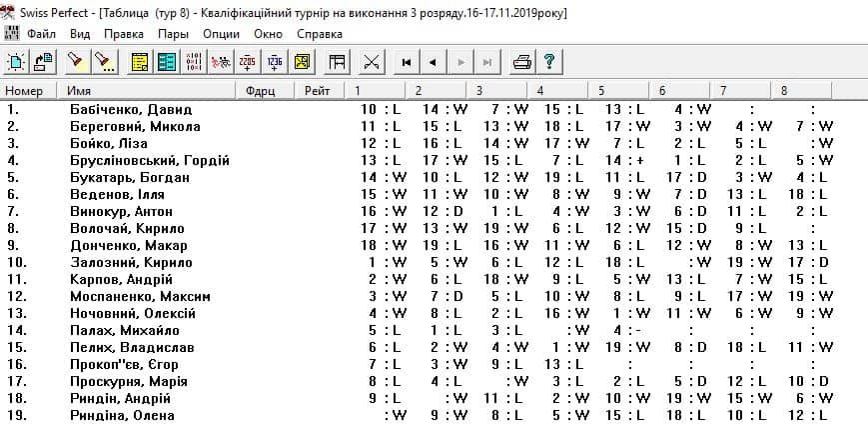Click the yellow player list view icon
868x427 pixels.
(141, 62)
